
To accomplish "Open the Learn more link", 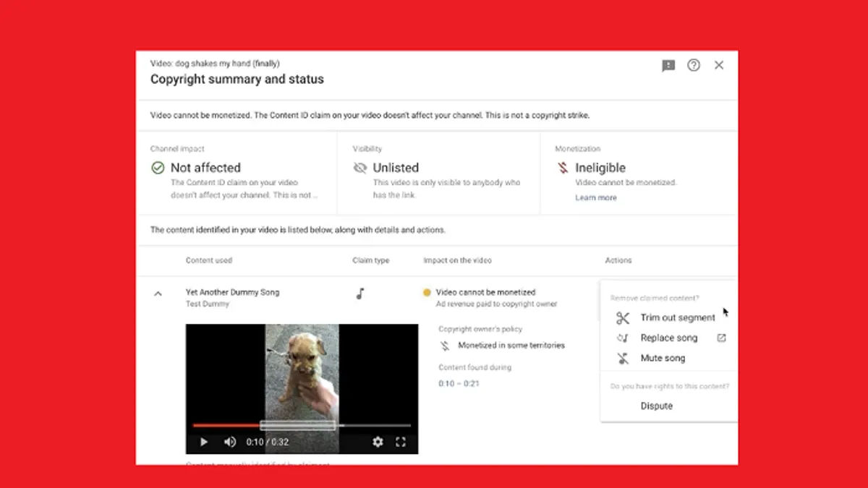I will [596, 197].
